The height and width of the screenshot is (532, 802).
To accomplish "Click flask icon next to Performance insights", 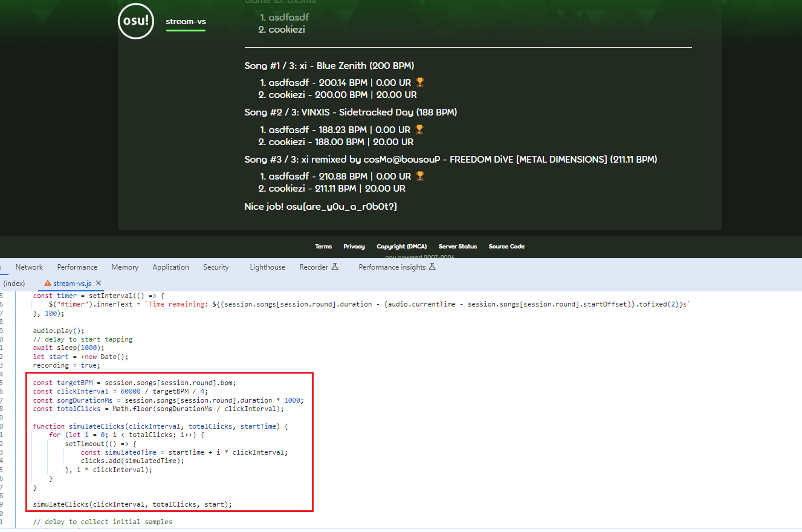I will [432, 267].
